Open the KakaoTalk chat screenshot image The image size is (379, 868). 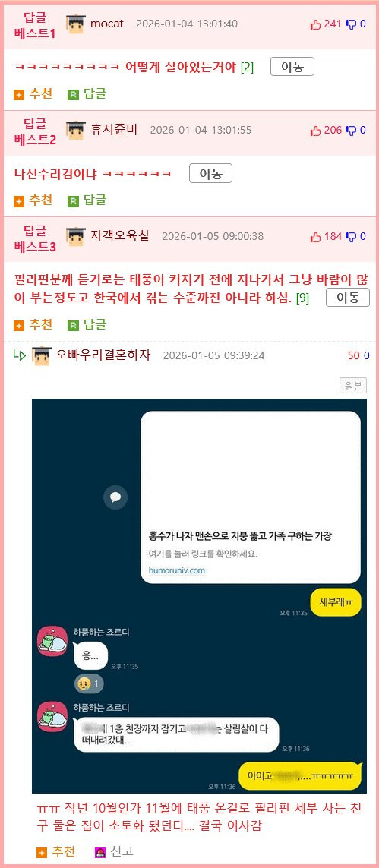coord(199,595)
